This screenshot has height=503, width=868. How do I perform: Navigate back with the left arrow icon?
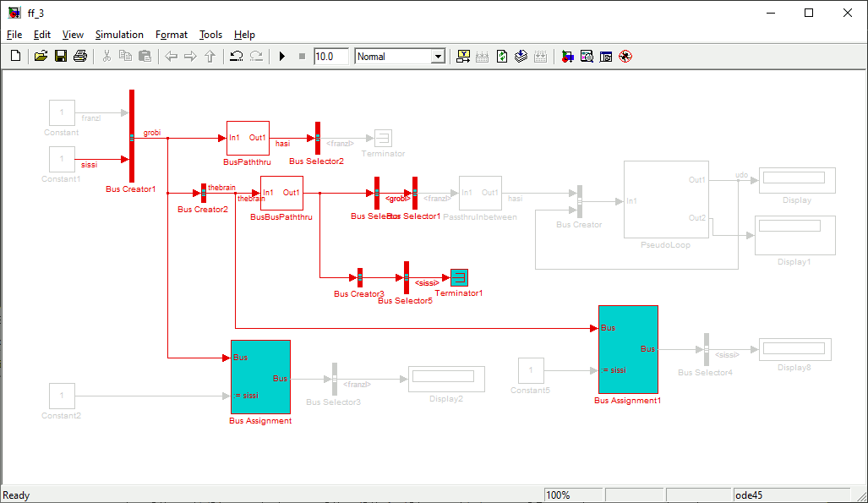[171, 56]
